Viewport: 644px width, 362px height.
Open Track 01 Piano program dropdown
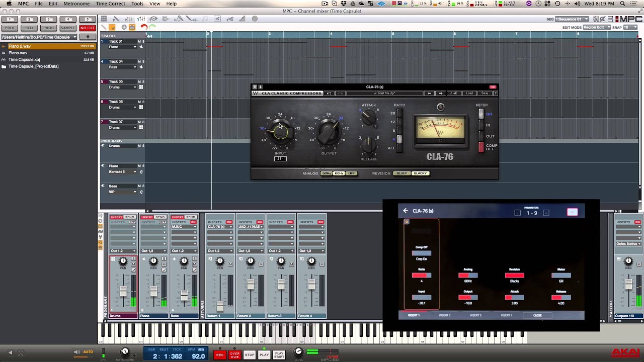(123, 47)
